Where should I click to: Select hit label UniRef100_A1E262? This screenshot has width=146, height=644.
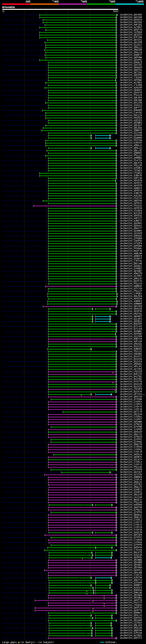pyautogui.click(x=131, y=196)
